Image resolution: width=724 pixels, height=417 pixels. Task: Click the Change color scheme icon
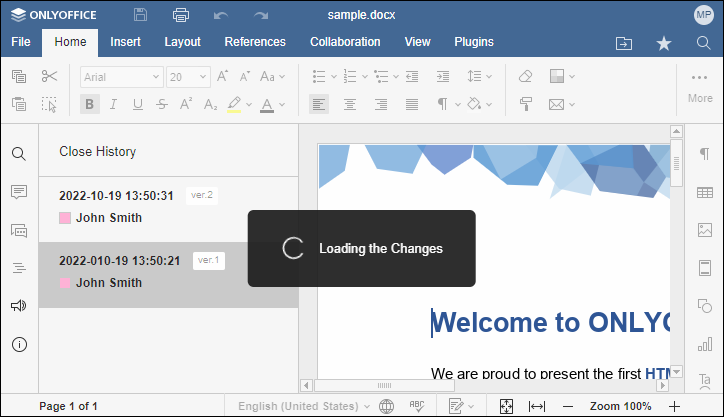(x=557, y=76)
